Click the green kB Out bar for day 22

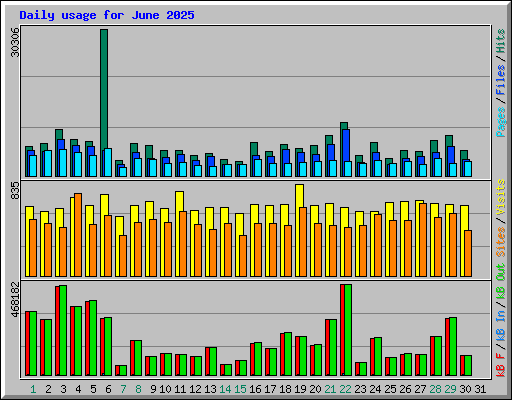[x=348, y=330]
